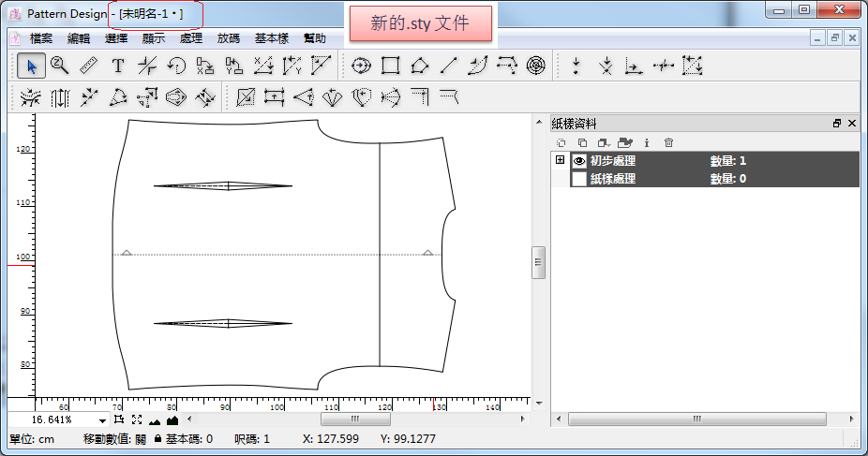Open the dropdown on the third pattern panel icon
The width and height of the screenshot is (868, 456).
point(610,143)
